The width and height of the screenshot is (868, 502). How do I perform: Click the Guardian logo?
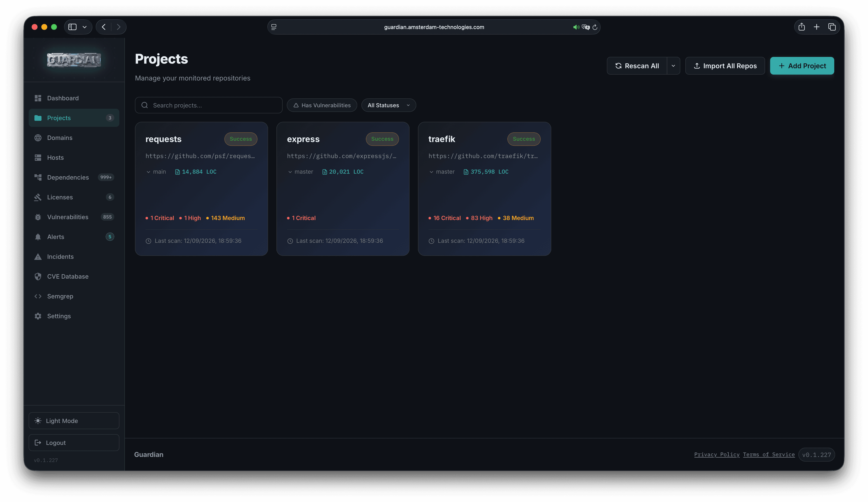tap(74, 60)
